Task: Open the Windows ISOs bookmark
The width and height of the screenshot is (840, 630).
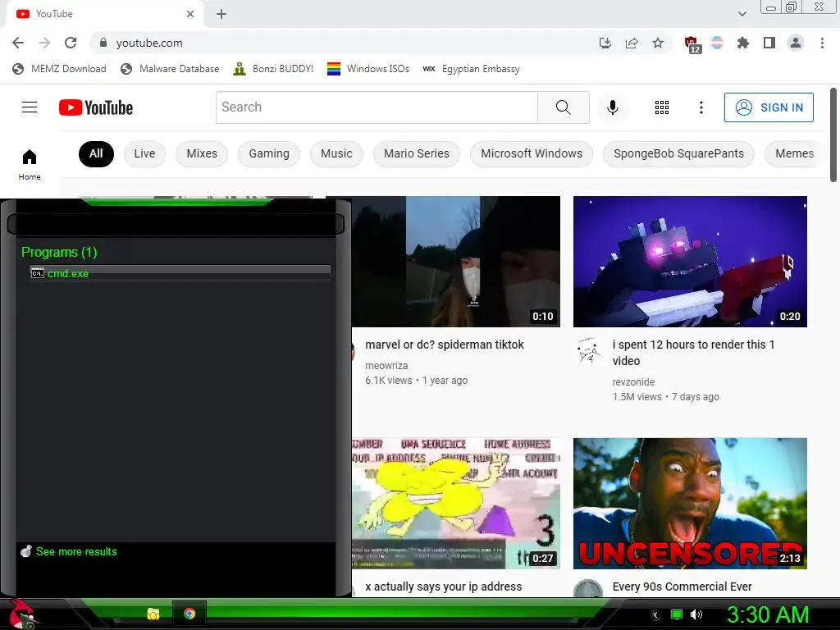Action: tap(368, 69)
